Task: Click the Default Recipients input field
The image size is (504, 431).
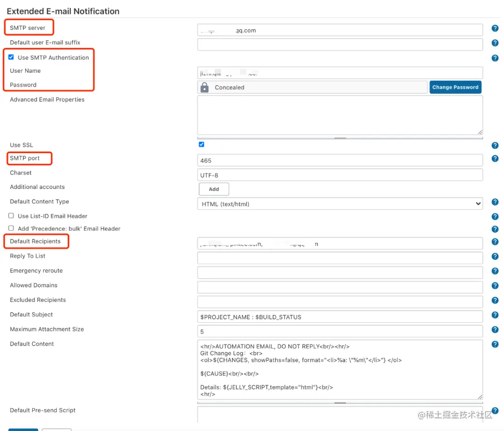Action: [x=340, y=244]
